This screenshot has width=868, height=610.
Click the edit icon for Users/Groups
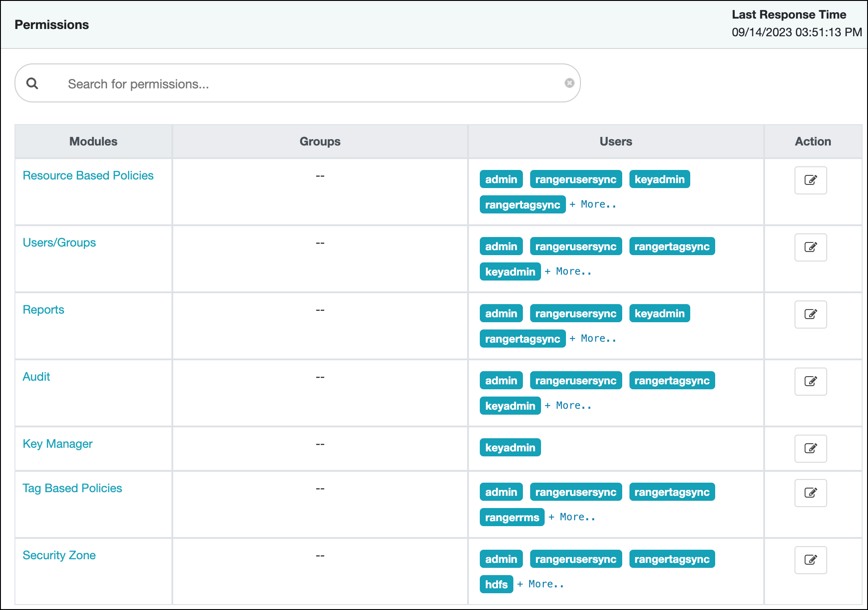click(x=810, y=247)
